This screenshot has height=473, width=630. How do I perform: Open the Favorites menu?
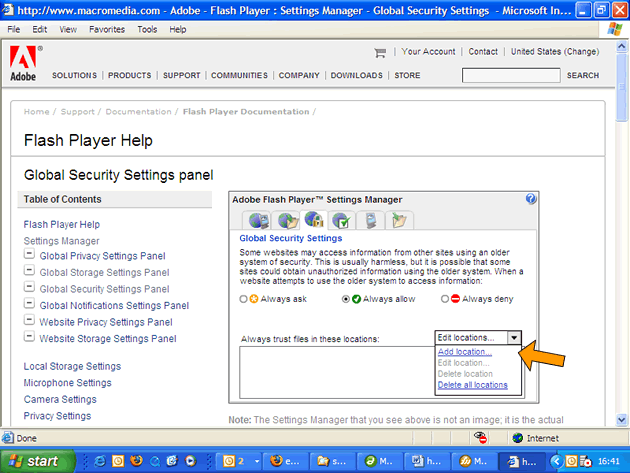click(x=107, y=29)
